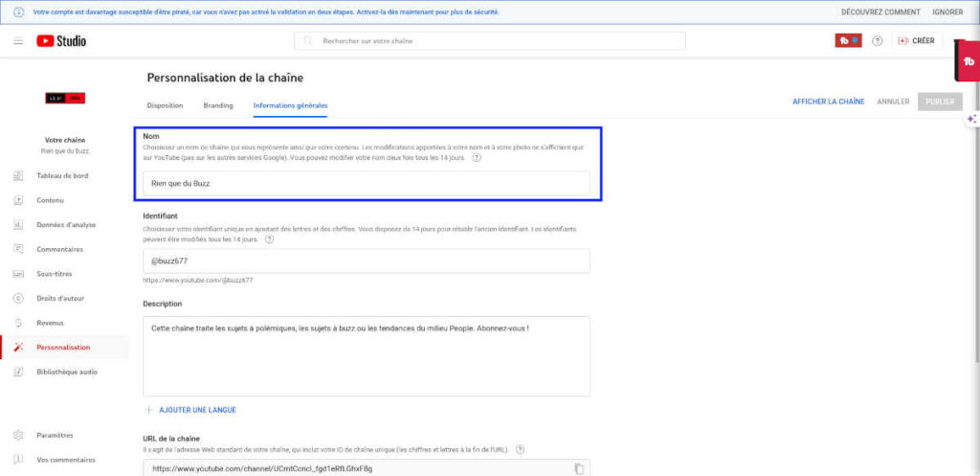Click AFFICHER LA CHAÎNE link
Image resolution: width=980 pixels, height=476 pixels.
point(828,102)
